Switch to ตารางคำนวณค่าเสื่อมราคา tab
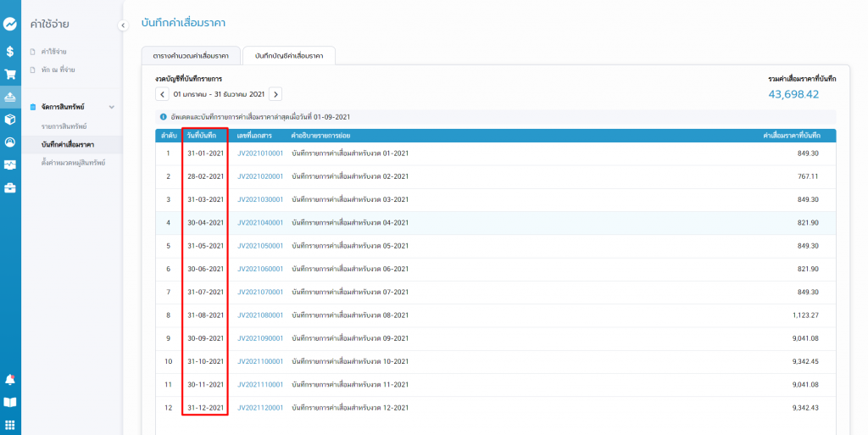Image resolution: width=868 pixels, height=435 pixels. point(191,56)
